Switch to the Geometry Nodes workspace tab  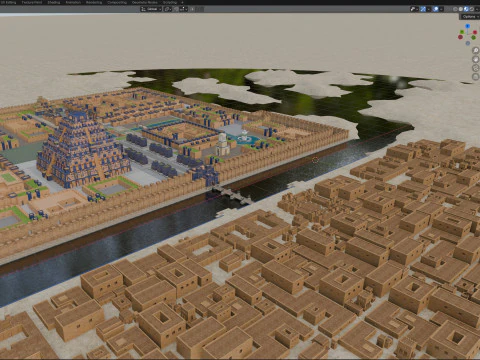[x=145, y=2]
